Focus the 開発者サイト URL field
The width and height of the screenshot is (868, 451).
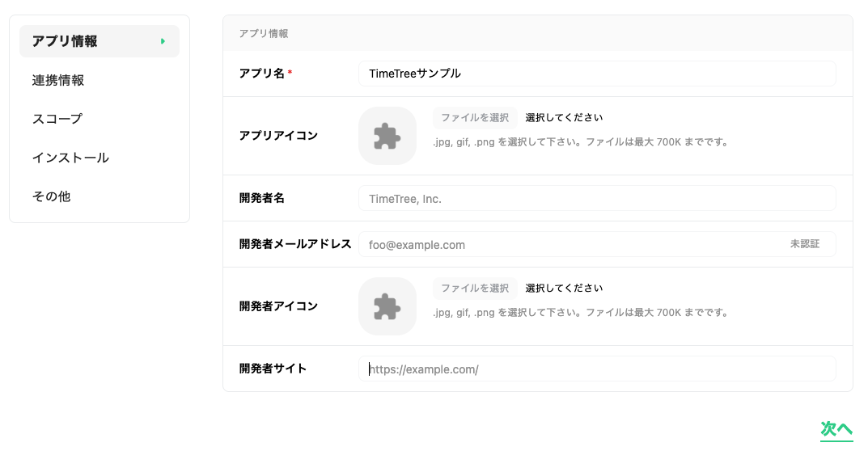[x=596, y=369]
